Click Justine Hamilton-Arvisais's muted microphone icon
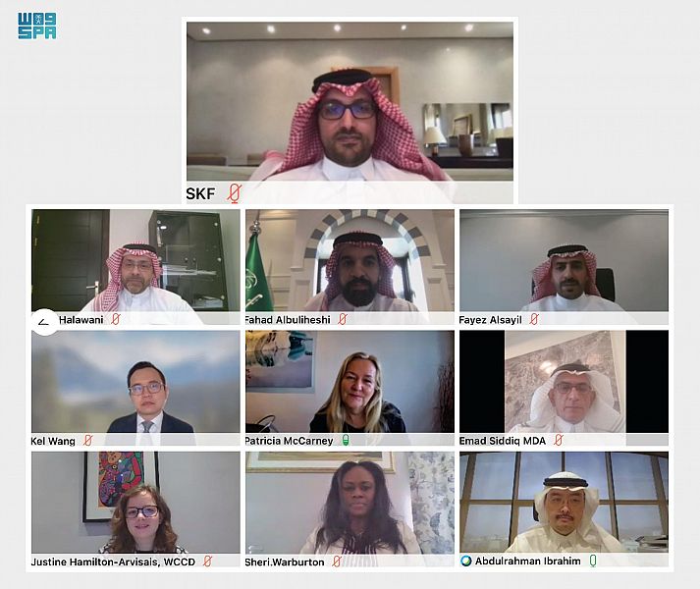 click(207, 562)
